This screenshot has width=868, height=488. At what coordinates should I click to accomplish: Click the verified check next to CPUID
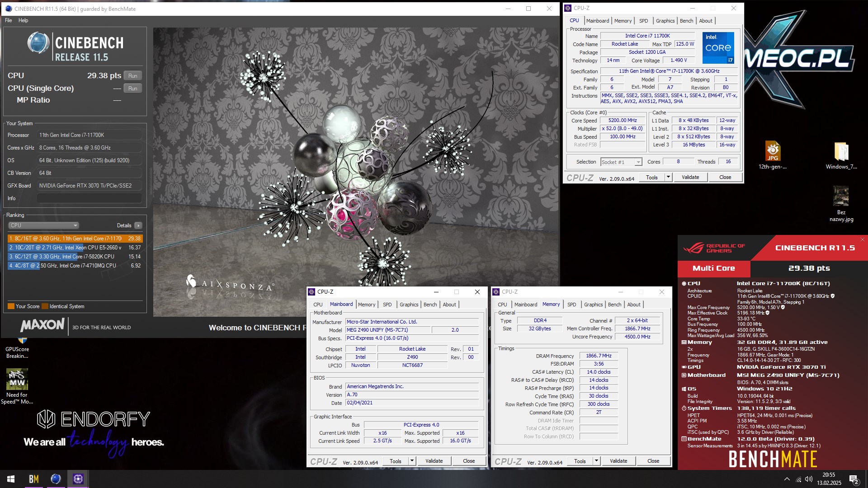[833, 296]
